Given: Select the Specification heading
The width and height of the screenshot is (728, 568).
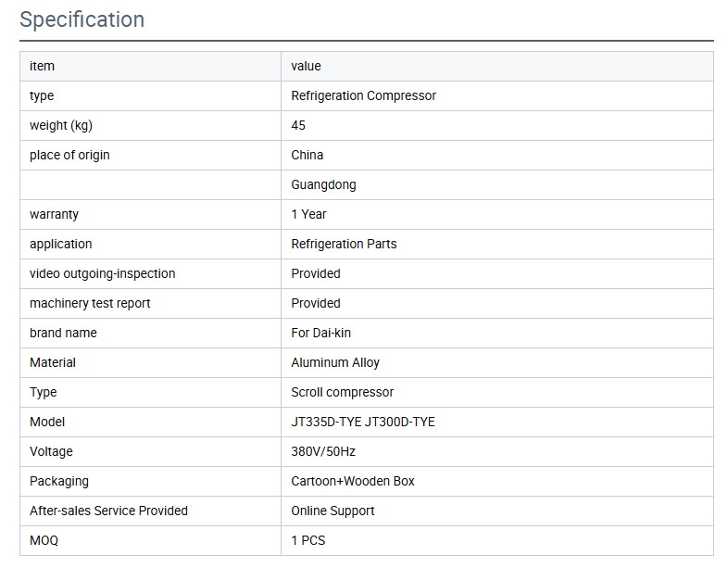Looking at the screenshot, I should pyautogui.click(x=82, y=19).
